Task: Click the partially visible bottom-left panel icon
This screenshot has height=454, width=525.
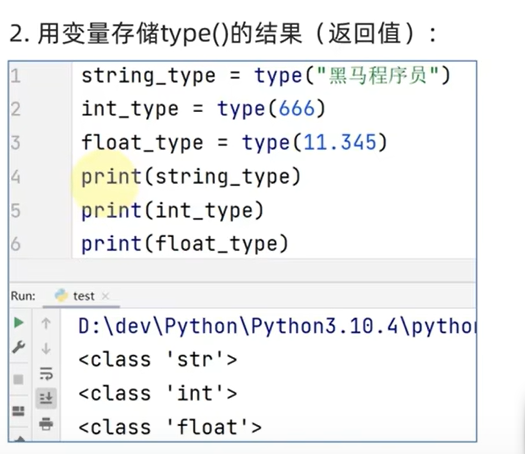Action: tap(20, 439)
